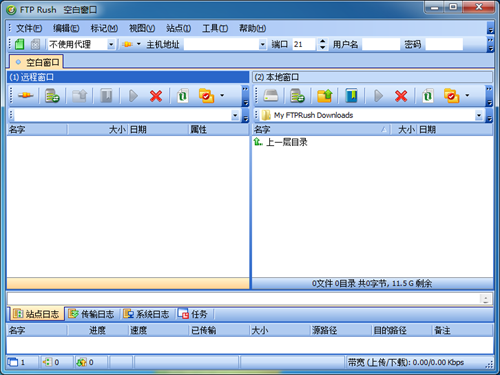Click the local bookmark book icon

tap(351, 96)
